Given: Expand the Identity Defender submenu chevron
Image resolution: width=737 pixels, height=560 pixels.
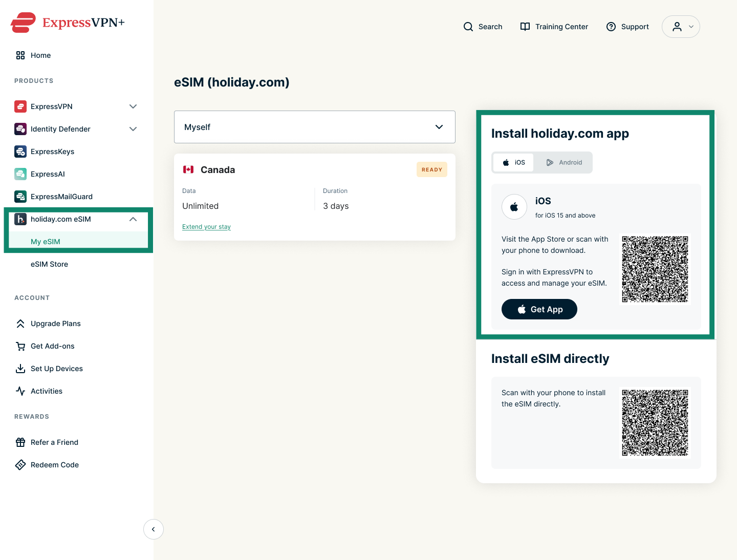Looking at the screenshot, I should [x=133, y=129].
